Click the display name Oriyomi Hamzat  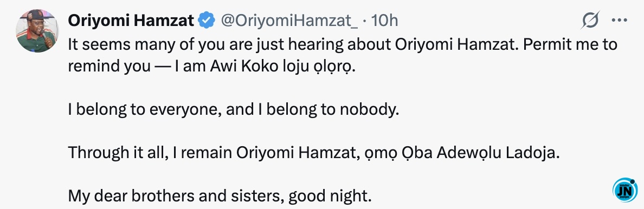pyautogui.click(x=131, y=20)
